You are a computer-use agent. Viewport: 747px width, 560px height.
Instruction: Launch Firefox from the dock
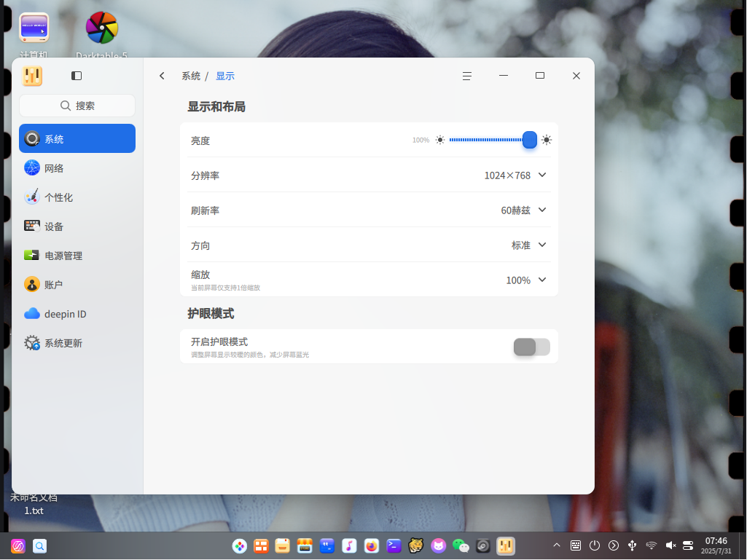(x=371, y=545)
